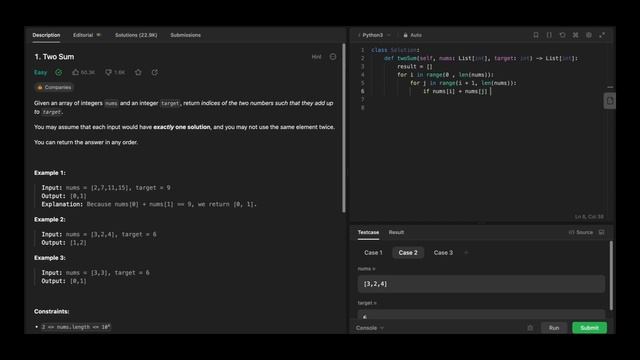Click code line 'class Solution:'
Viewport: 640px width, 360px height.
pos(395,50)
